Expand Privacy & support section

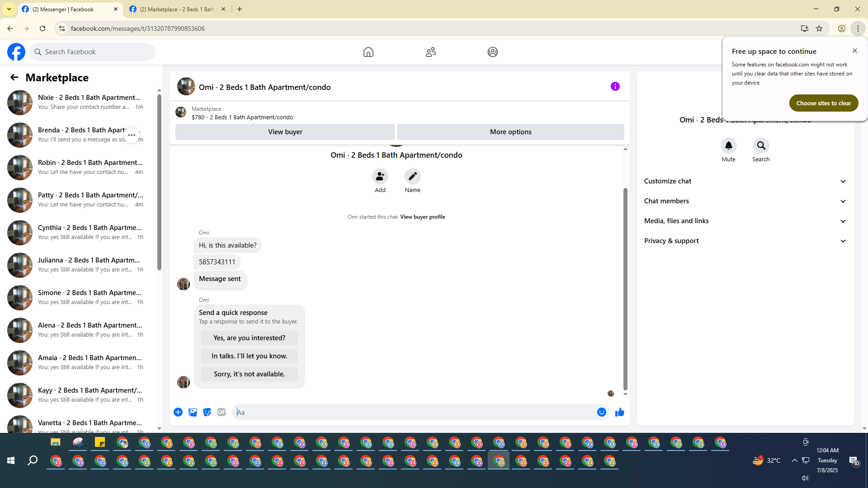(x=745, y=241)
